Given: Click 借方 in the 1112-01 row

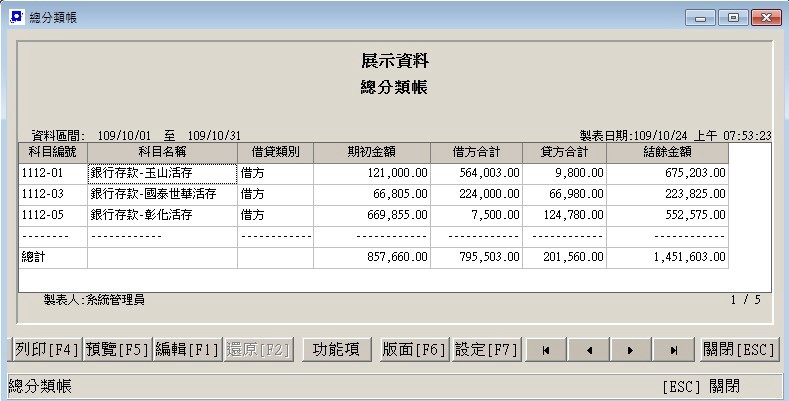Looking at the screenshot, I should click(x=275, y=174).
